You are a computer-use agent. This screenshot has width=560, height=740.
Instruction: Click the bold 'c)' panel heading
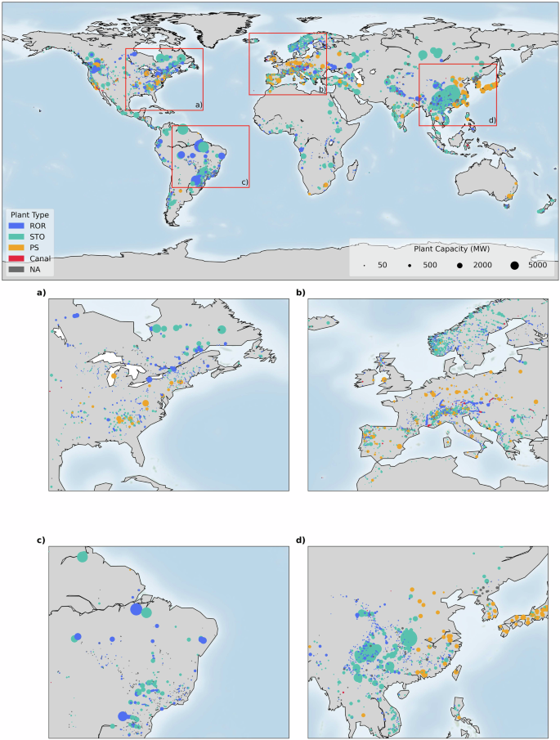[41, 540]
